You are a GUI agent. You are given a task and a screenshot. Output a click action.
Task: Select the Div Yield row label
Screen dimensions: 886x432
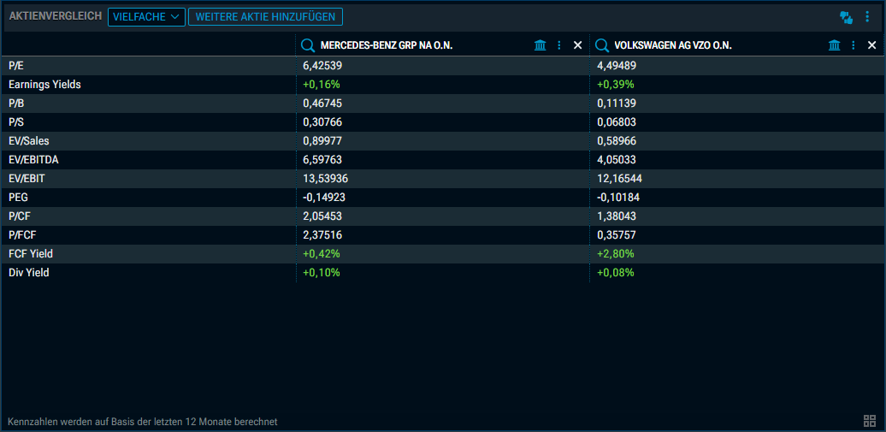tap(29, 273)
